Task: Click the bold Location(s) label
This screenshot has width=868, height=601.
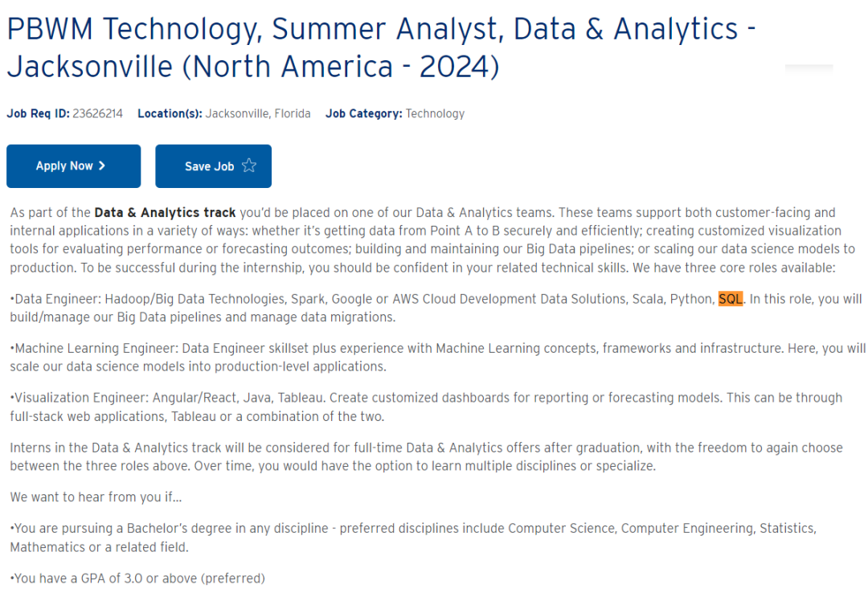Action: point(170,113)
